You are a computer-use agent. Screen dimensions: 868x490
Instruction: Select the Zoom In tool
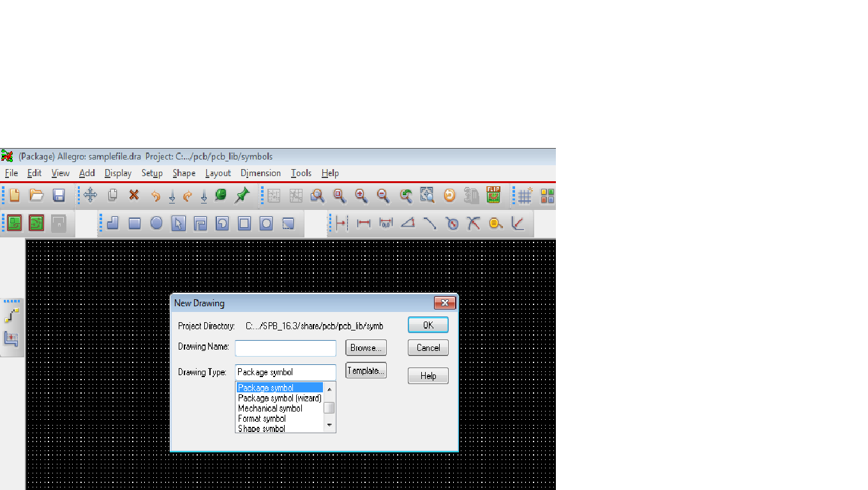point(361,195)
